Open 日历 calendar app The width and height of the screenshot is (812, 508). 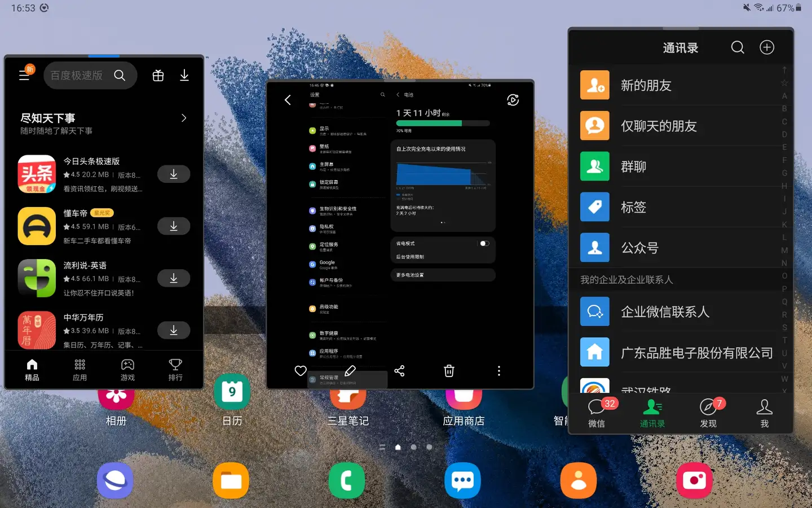click(232, 400)
